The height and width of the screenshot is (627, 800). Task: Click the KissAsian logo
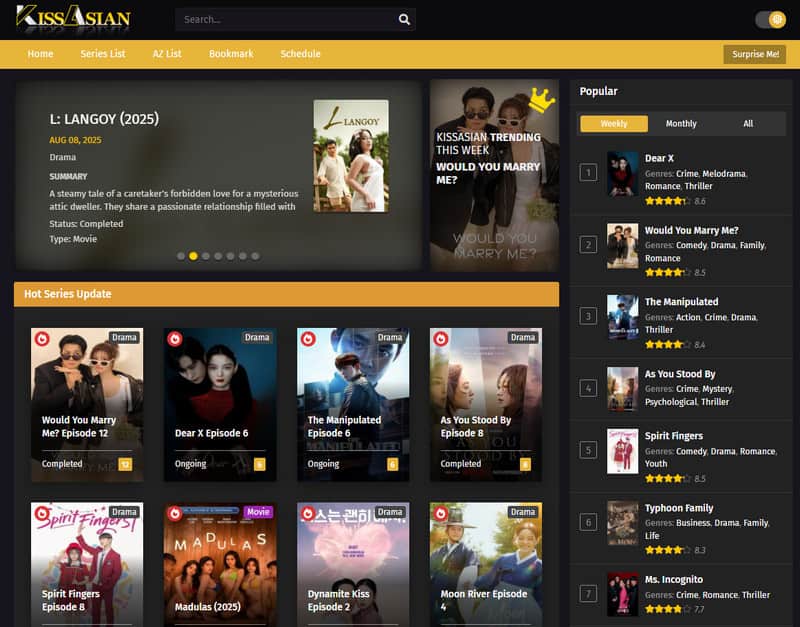tap(73, 18)
